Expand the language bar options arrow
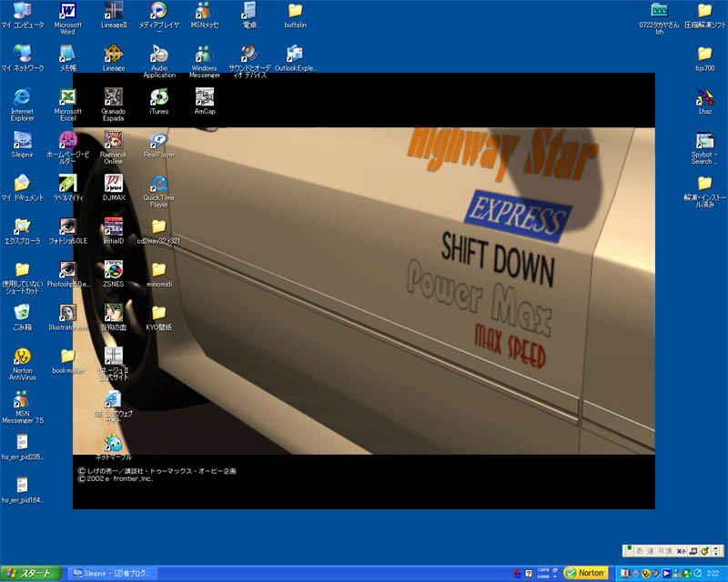This screenshot has width=728, height=582. click(x=718, y=551)
